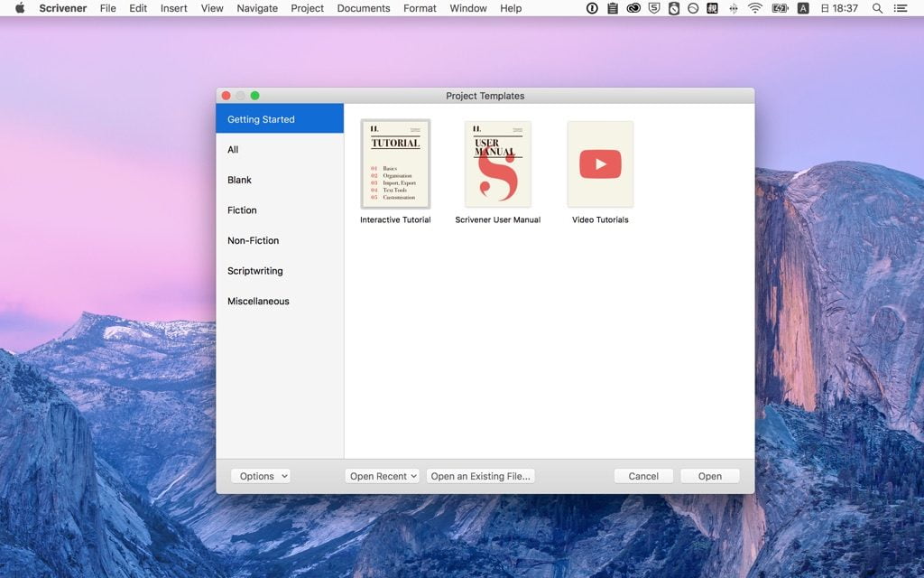
Task: Open the Wi-Fi status menu
Action: tap(755, 8)
